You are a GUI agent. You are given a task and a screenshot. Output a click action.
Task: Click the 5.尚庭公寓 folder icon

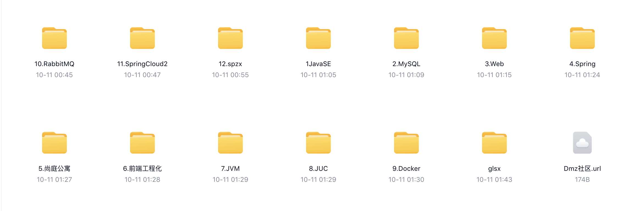pyautogui.click(x=54, y=143)
